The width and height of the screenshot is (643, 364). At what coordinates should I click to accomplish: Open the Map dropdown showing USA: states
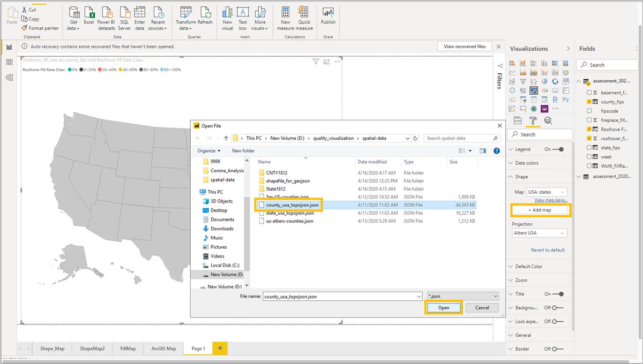[x=547, y=192]
